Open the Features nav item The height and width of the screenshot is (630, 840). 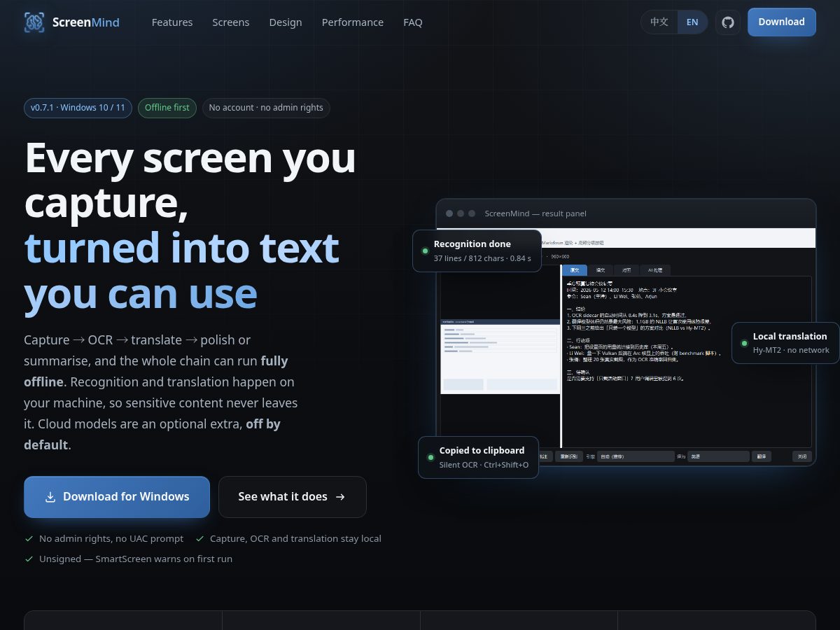pyautogui.click(x=172, y=22)
